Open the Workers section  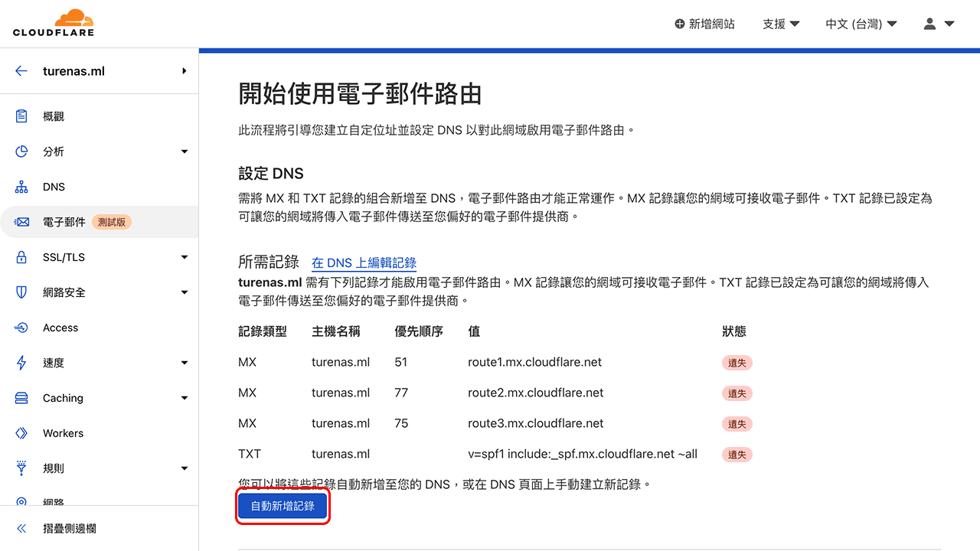click(x=63, y=432)
